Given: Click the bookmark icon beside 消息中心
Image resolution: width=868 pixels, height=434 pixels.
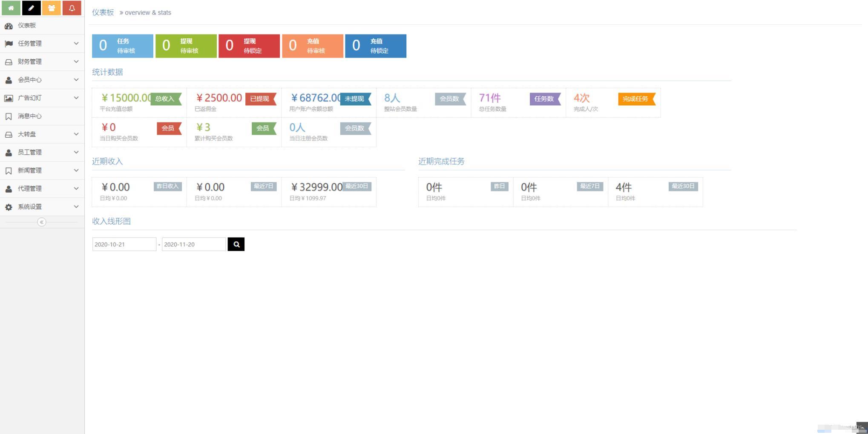Looking at the screenshot, I should 9,116.
